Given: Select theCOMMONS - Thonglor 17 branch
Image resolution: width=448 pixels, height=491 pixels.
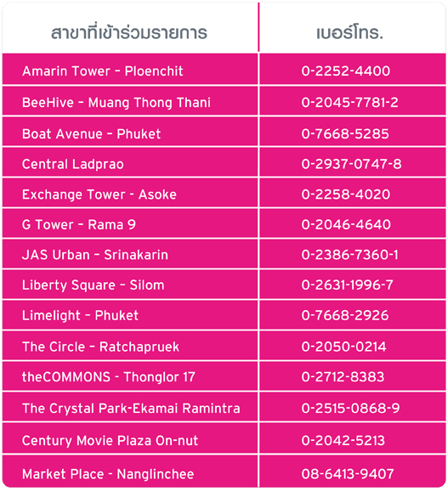Looking at the screenshot, I should click(109, 377).
